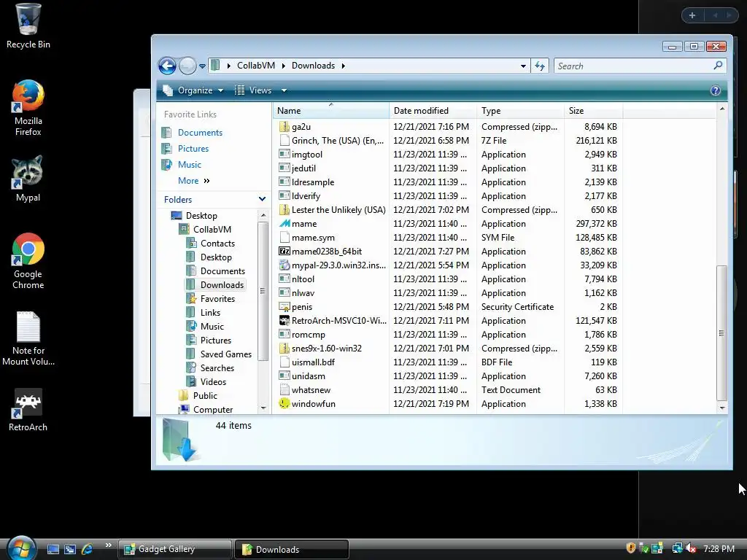Select Desktop root in folder tree

click(x=201, y=216)
